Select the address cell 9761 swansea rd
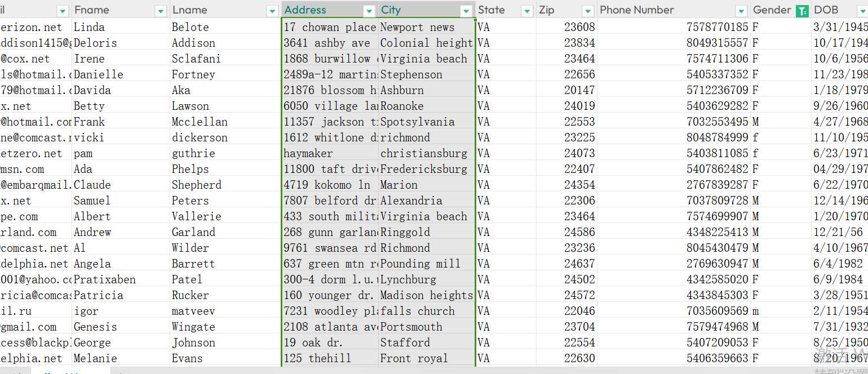The image size is (868, 374). 330,248
